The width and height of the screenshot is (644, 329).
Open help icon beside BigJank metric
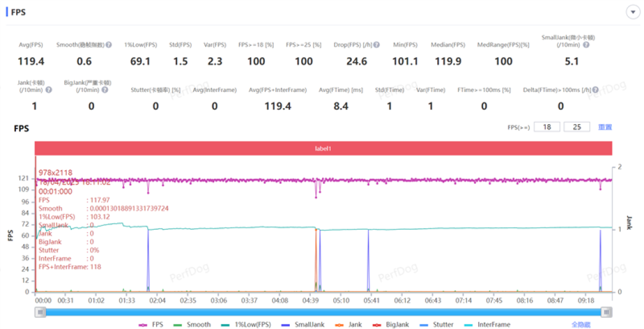point(105,90)
